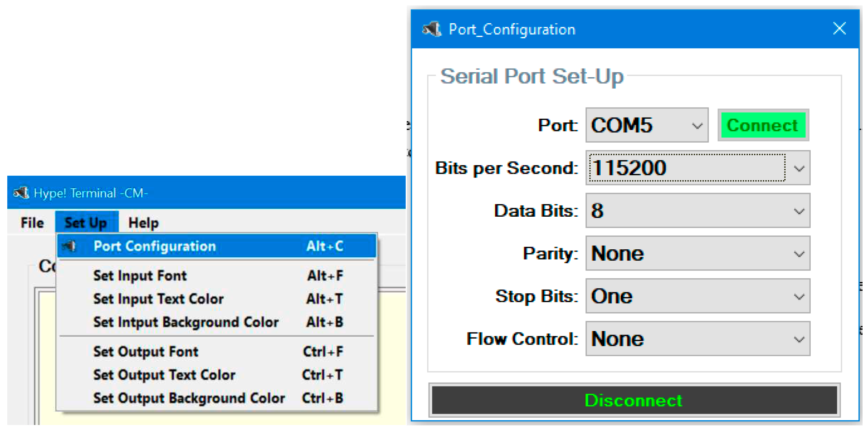Open the Data Bits dropdown
The height and width of the screenshot is (429, 868).
pos(799,211)
